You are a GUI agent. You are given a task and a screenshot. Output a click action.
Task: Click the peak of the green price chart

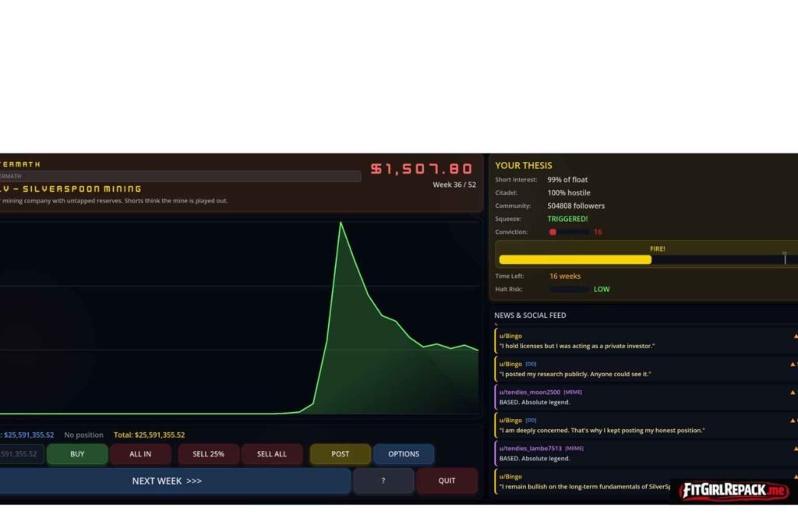(341, 223)
